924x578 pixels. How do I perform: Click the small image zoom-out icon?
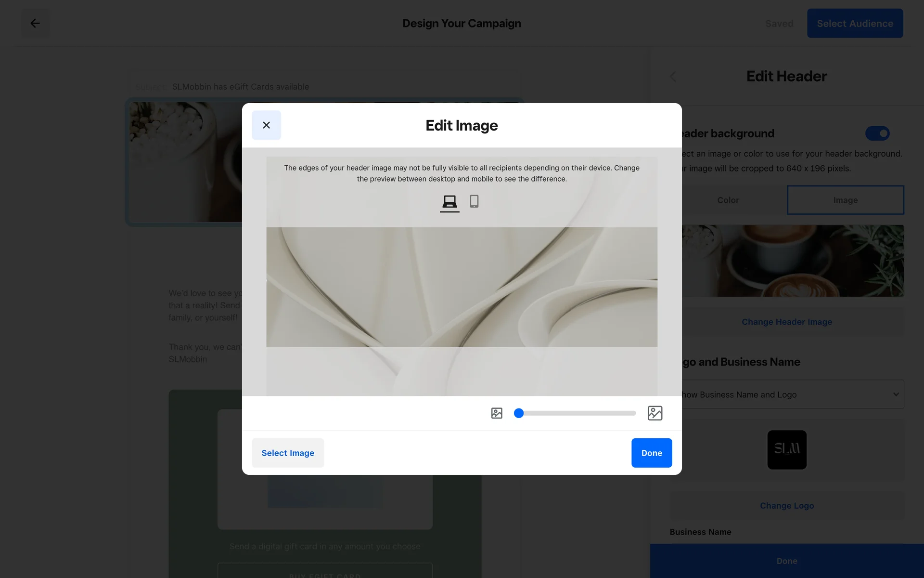[497, 413]
